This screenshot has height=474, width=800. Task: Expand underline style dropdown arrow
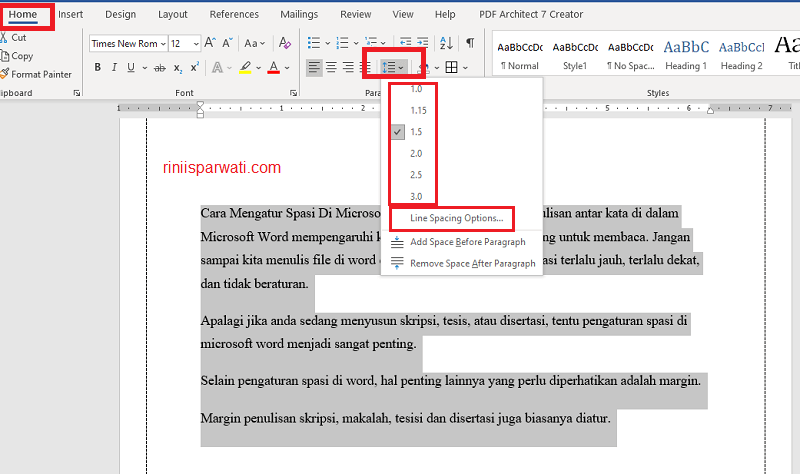tap(145, 67)
